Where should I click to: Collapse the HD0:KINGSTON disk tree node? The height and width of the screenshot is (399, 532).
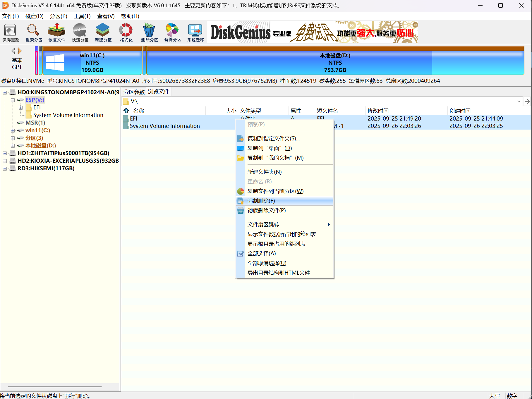(x=5, y=92)
